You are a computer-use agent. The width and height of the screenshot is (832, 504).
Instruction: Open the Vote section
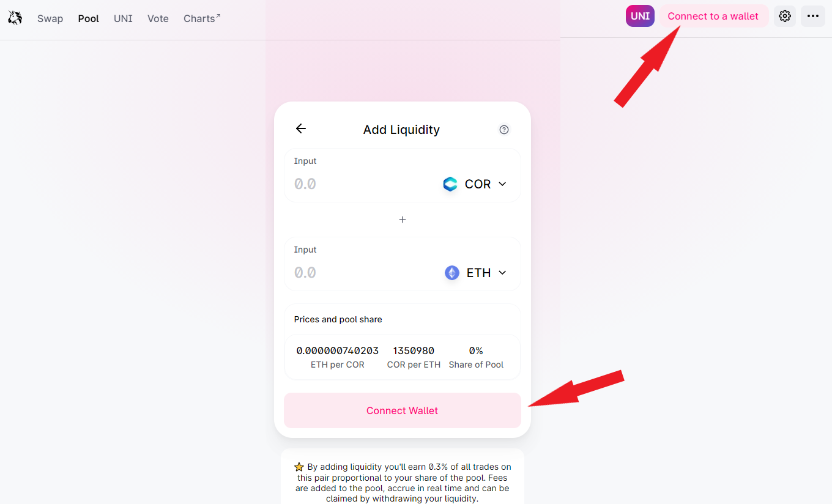(158, 18)
